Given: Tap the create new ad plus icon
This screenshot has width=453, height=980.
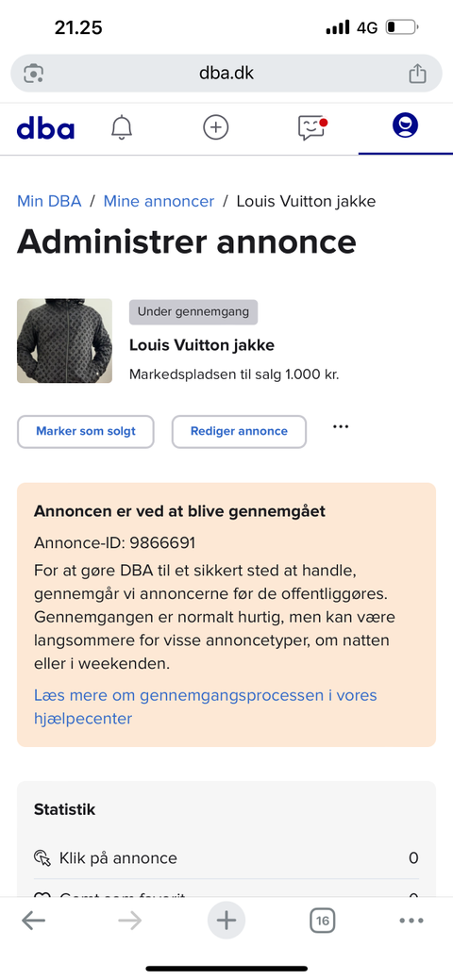Looking at the screenshot, I should pos(216,127).
